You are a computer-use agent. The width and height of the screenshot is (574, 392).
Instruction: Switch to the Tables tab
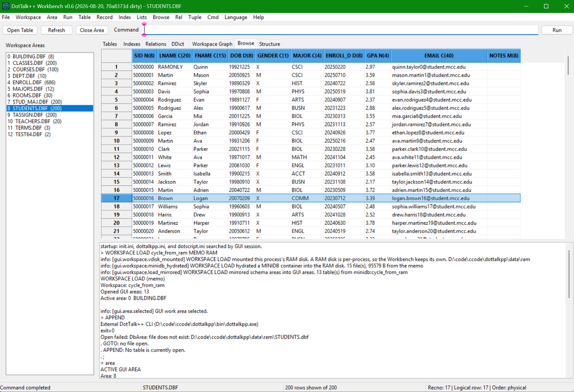(110, 44)
